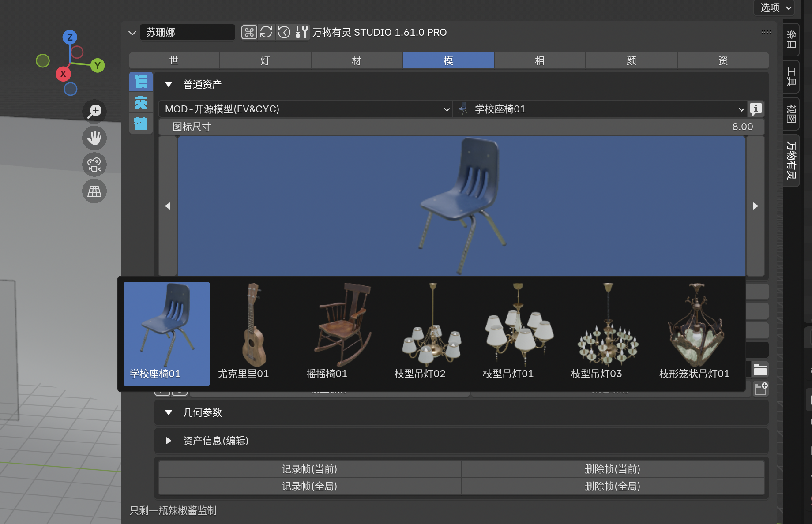Image resolution: width=812 pixels, height=524 pixels.
Task: Click the X axis on navigation gizmo
Action: 63,74
